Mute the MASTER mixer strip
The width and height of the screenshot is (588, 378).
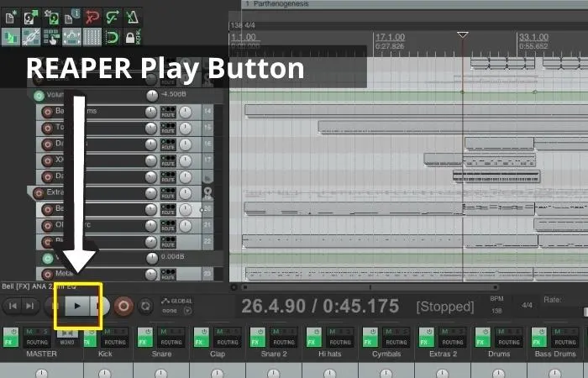[29, 332]
